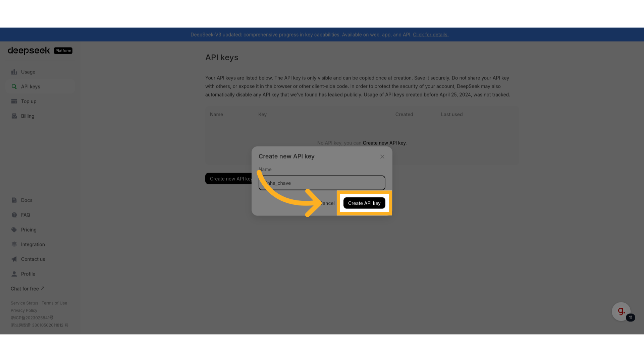Open the Profile person icon

pyautogui.click(x=14, y=274)
